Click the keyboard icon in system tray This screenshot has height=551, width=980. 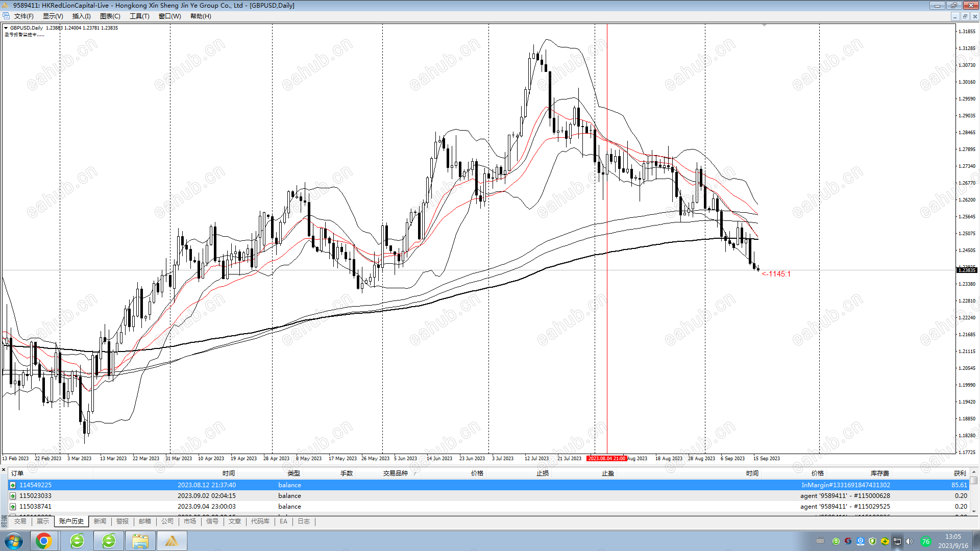point(820,541)
